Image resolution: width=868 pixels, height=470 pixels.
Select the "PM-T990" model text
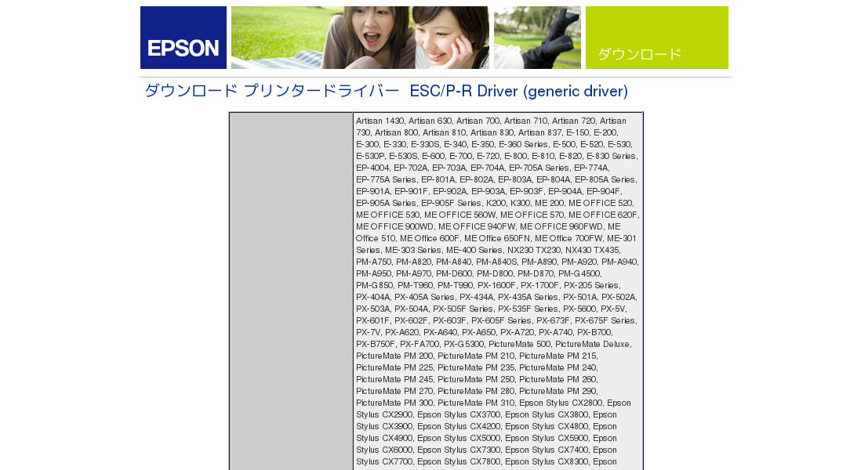455,285
